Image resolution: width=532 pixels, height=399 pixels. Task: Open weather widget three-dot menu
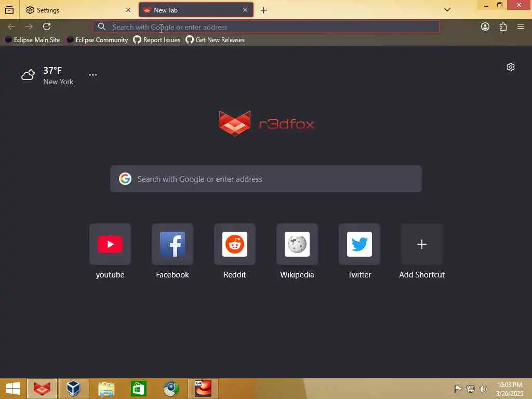[93, 75]
